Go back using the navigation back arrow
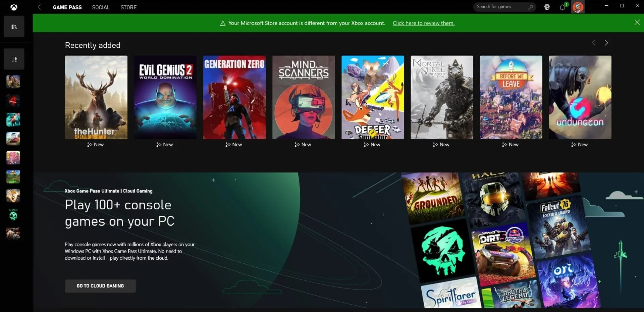The image size is (644, 312). click(39, 7)
